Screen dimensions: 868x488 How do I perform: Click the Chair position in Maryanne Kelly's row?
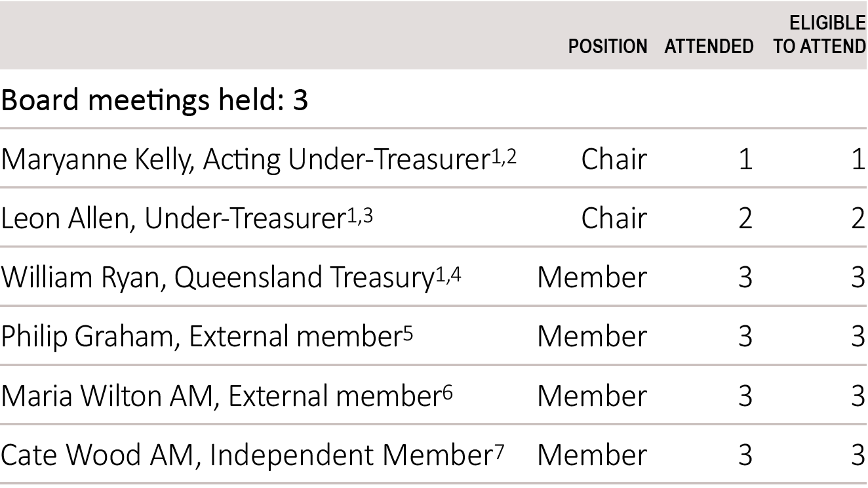(x=614, y=159)
